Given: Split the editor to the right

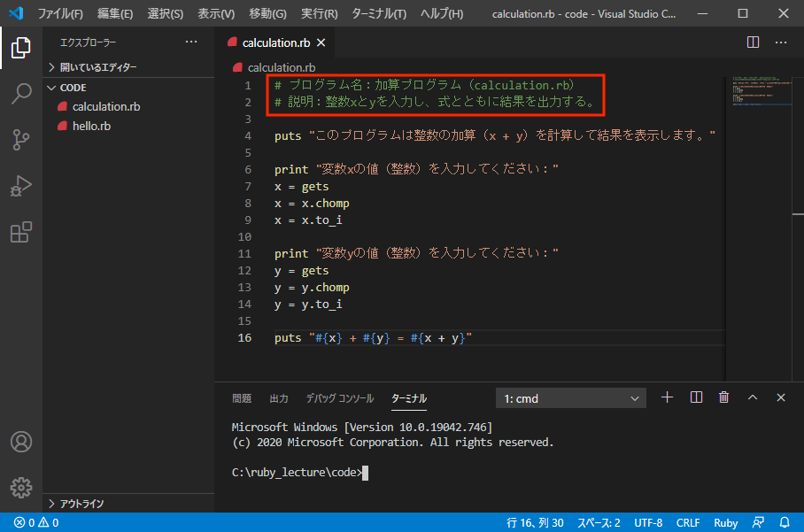Looking at the screenshot, I should pyautogui.click(x=753, y=42).
